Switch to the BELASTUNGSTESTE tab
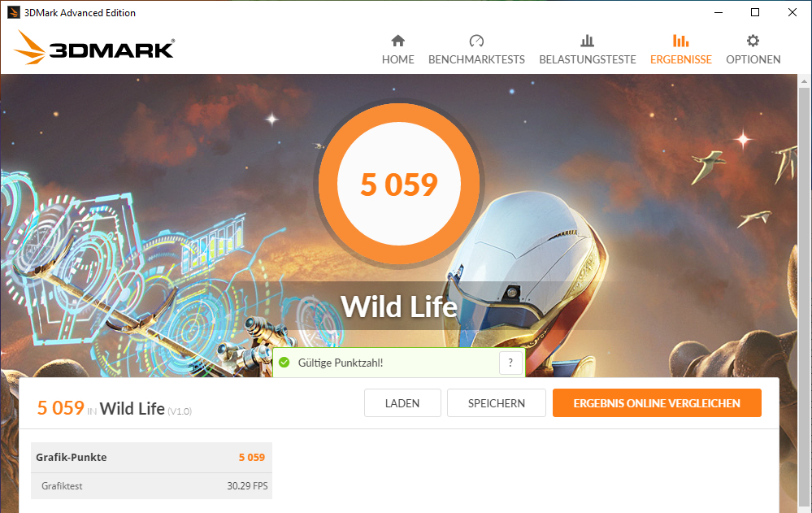 click(x=587, y=59)
